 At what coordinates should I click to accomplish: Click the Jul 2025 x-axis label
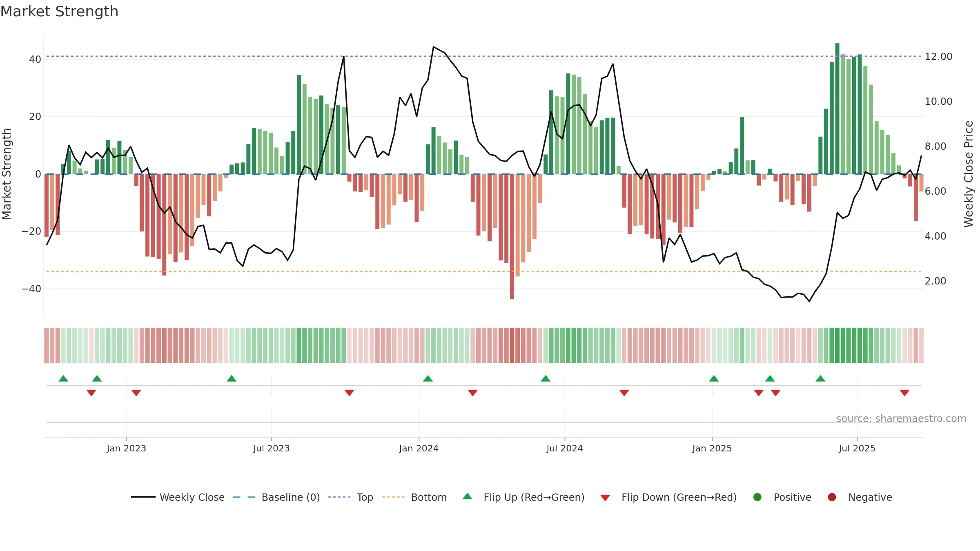click(857, 449)
